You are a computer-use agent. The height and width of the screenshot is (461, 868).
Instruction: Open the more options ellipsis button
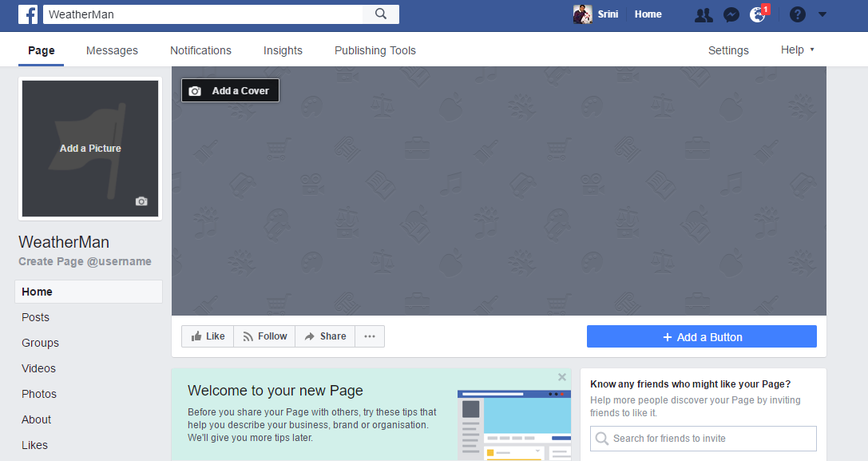(x=370, y=336)
